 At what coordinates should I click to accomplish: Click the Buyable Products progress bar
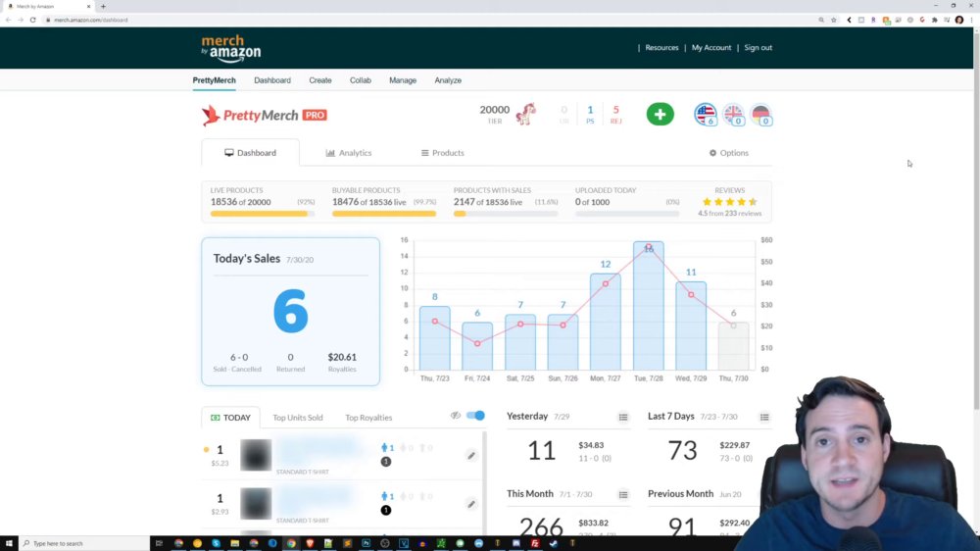384,214
